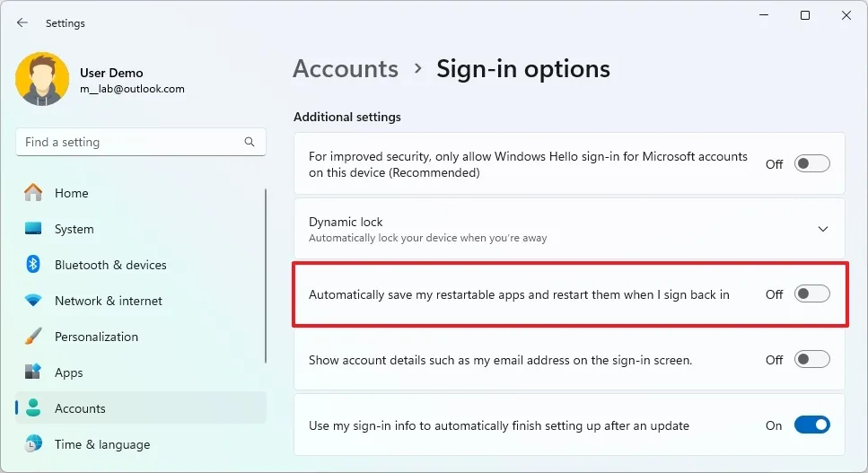The height and width of the screenshot is (473, 868).
Task: Click the m__lab@outlook.com email text
Action: tap(132, 89)
